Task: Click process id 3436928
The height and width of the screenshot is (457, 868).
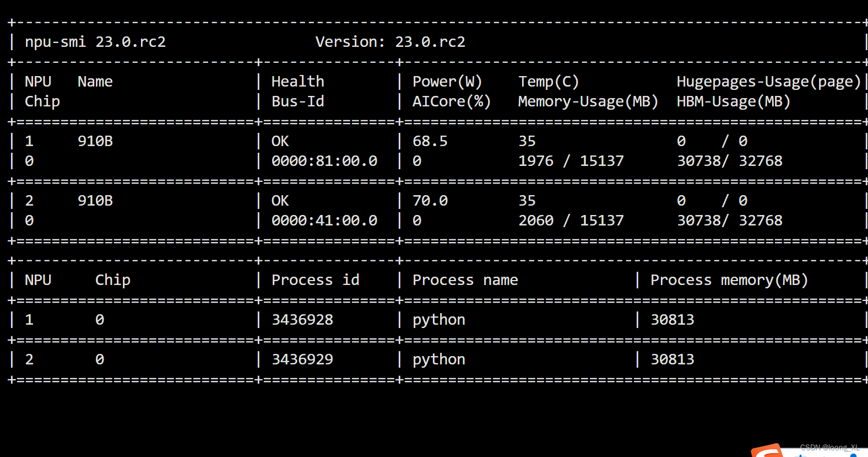Action: 302,320
